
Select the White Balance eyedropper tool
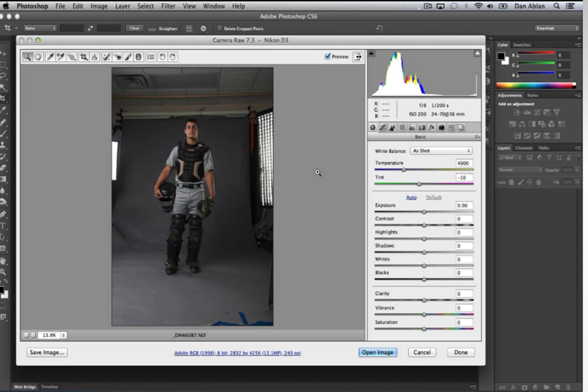(x=50, y=57)
